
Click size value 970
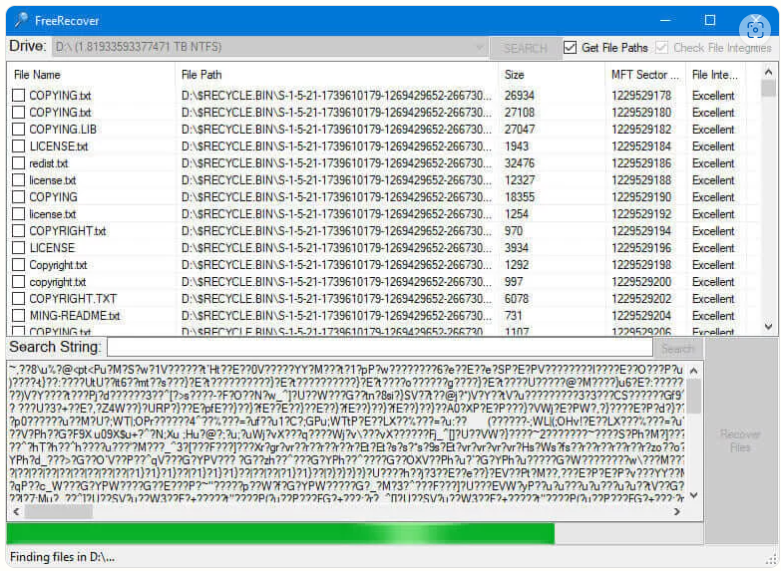tap(513, 231)
